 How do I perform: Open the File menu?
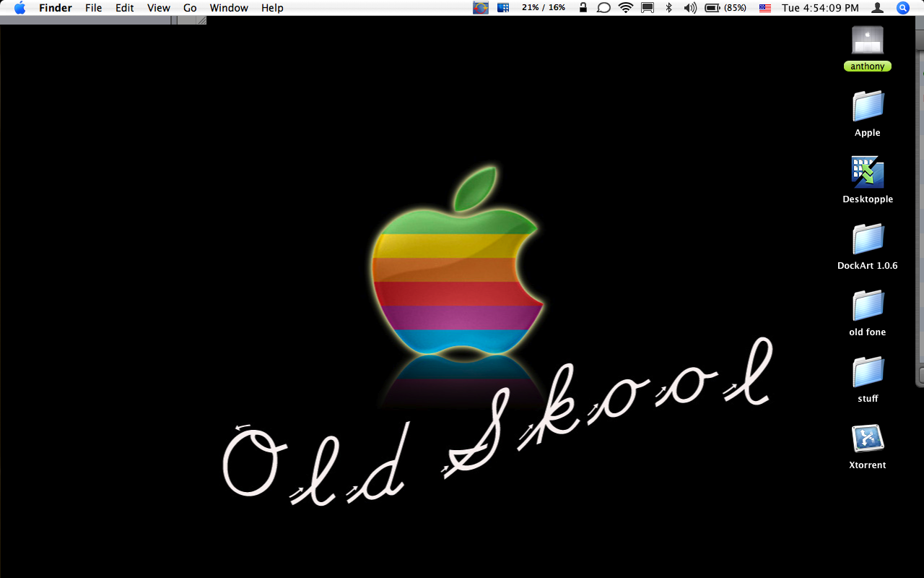[x=93, y=8]
